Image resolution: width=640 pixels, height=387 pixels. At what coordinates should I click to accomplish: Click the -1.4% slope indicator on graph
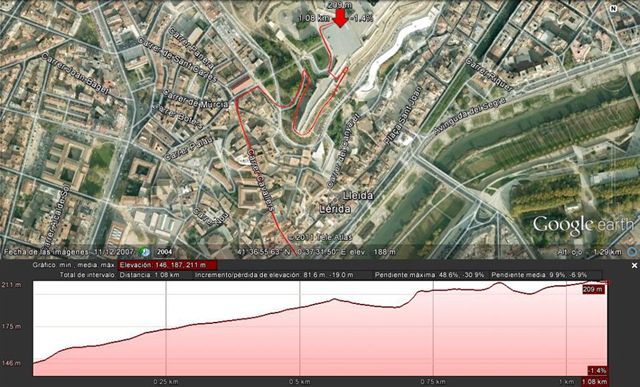(x=597, y=371)
